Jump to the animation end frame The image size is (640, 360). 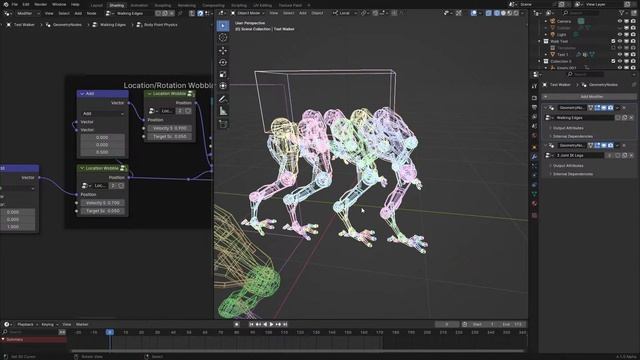coord(285,324)
